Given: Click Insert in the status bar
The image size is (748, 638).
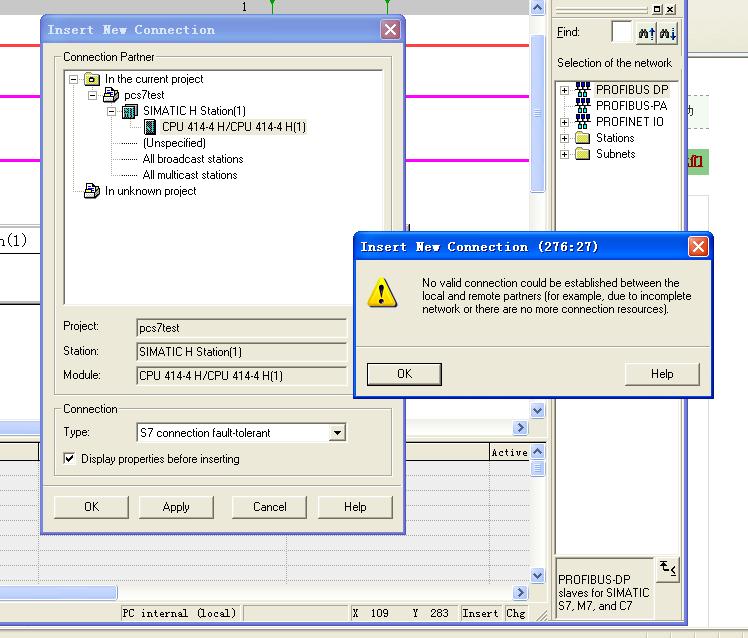Looking at the screenshot, I should tap(480, 613).
